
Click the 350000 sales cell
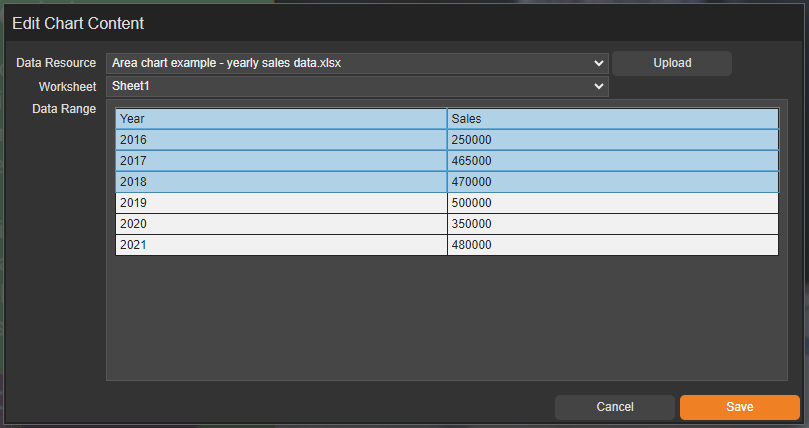pyautogui.click(x=612, y=224)
